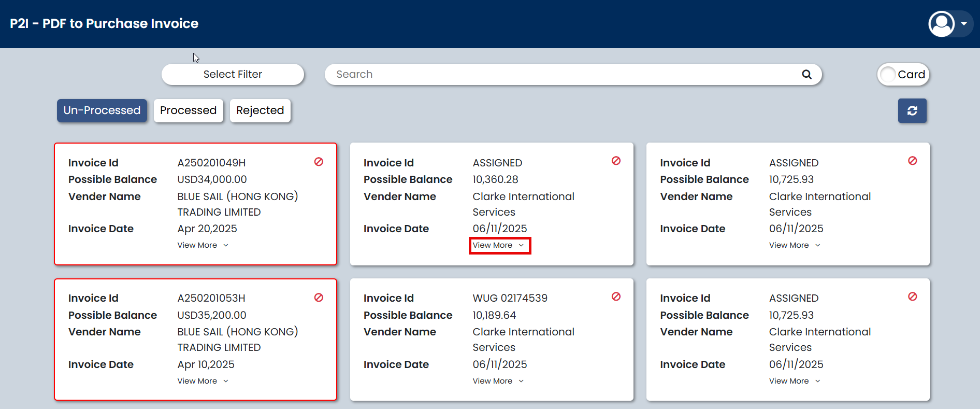Screen dimensions: 980x409
Task: Click reject icon on invoice A250201053H card
Action: coord(319,298)
